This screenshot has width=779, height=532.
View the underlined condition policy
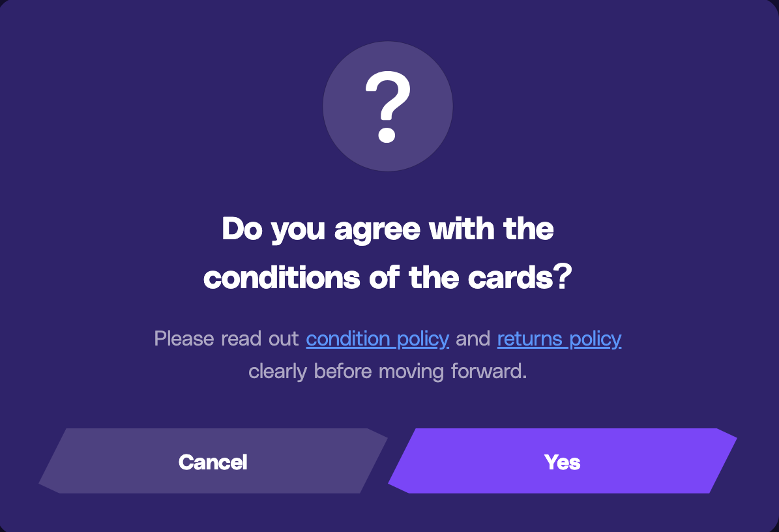tap(377, 339)
